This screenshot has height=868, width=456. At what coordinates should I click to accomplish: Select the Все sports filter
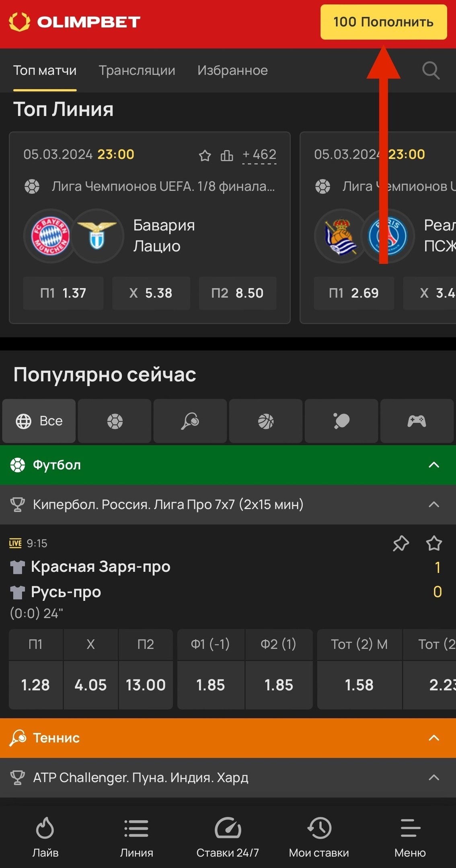pos(39,421)
